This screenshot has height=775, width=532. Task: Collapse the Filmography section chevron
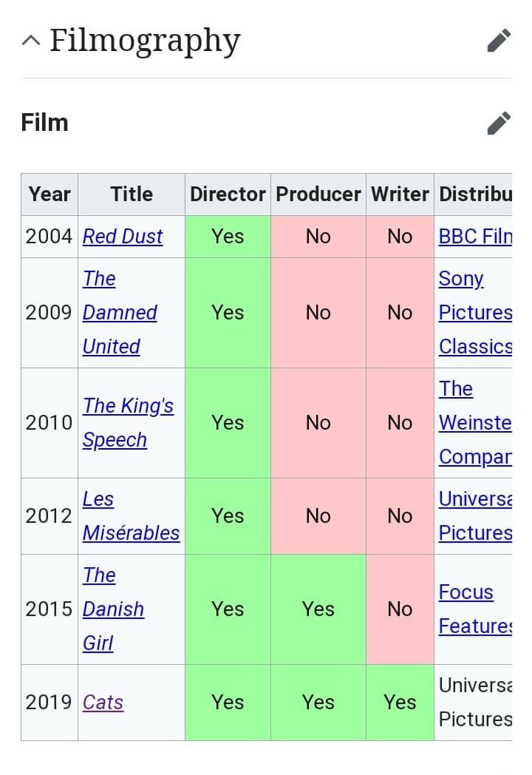[x=30, y=41]
